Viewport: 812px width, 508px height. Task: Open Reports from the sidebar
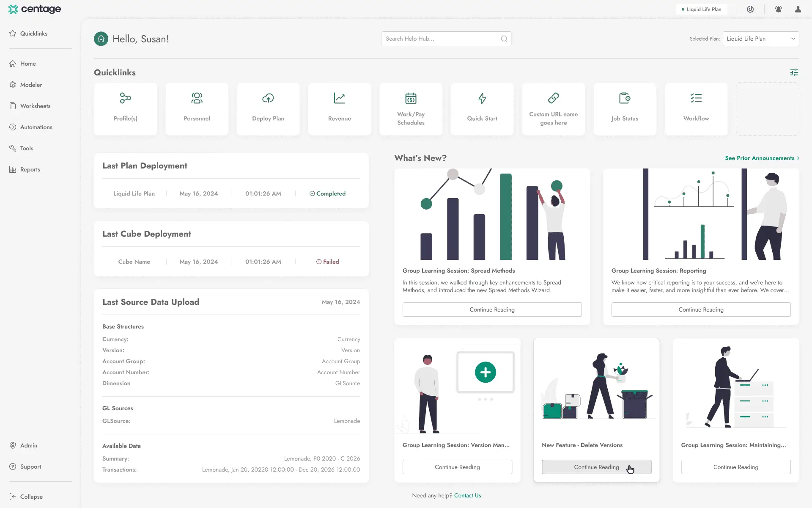pyautogui.click(x=30, y=169)
